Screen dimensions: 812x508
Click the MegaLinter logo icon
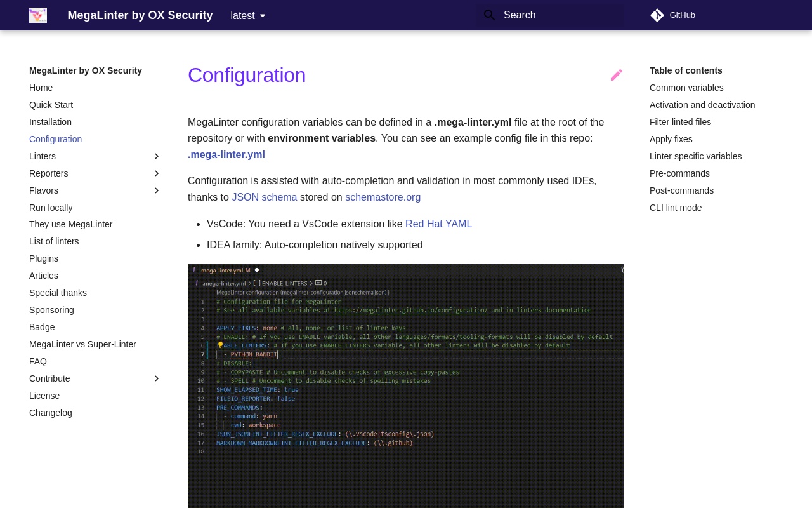coord(38,15)
